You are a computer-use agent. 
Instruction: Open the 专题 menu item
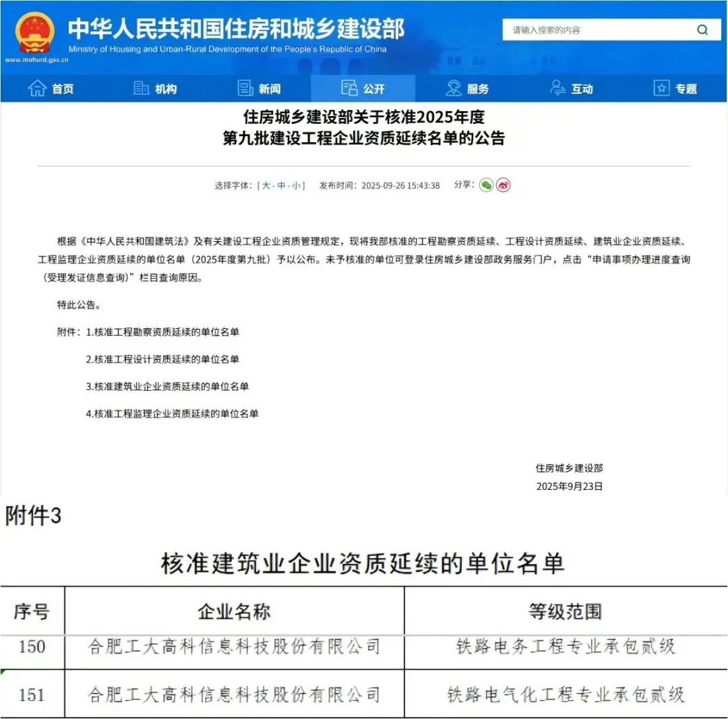pos(675,88)
